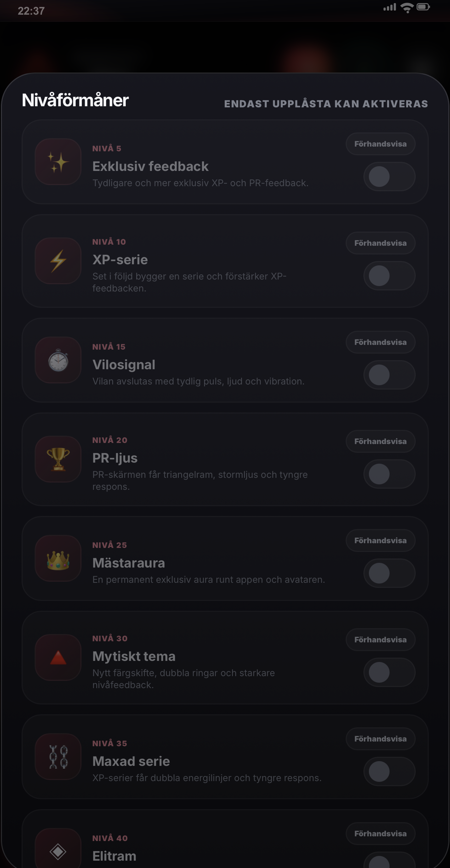This screenshot has width=450, height=868.
Task: Tap the chains Maxad serie icon
Action: click(58, 757)
